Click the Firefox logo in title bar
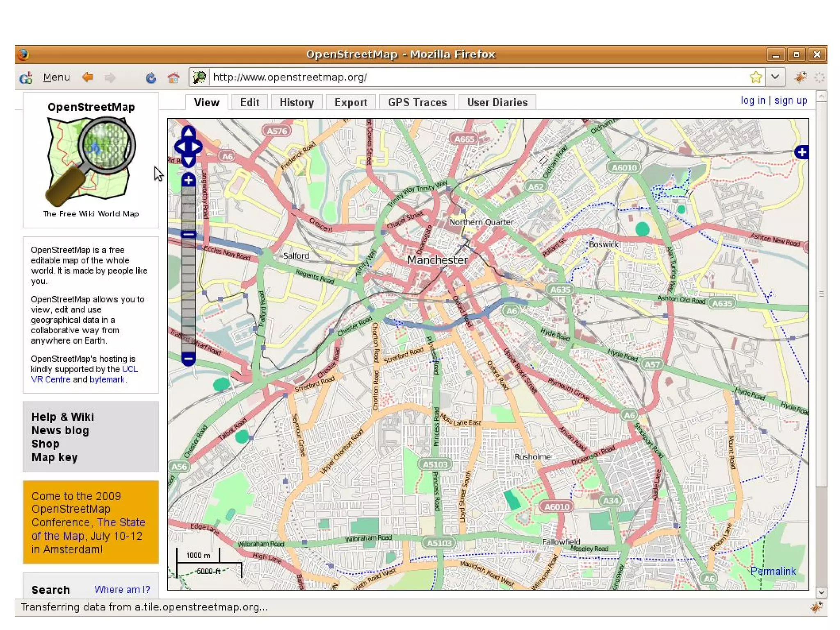Viewport: 840px width, 630px height. tap(23, 54)
